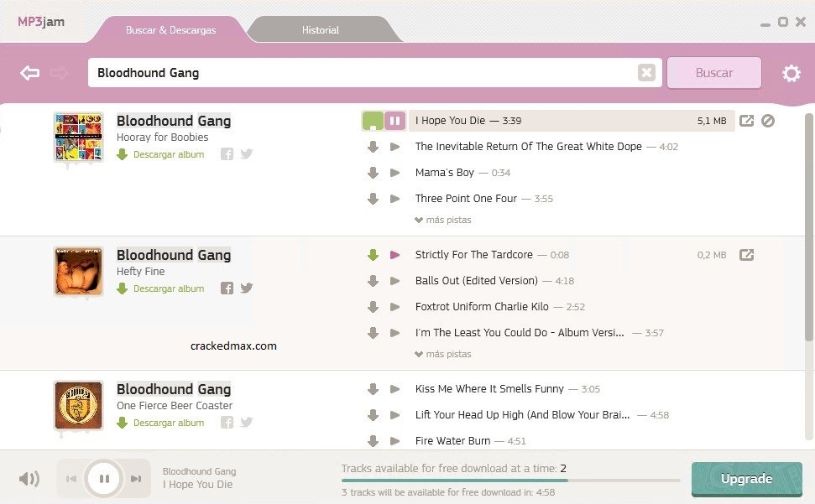
Task: Expand más pistas under Hooray for Boobies
Action: point(443,220)
